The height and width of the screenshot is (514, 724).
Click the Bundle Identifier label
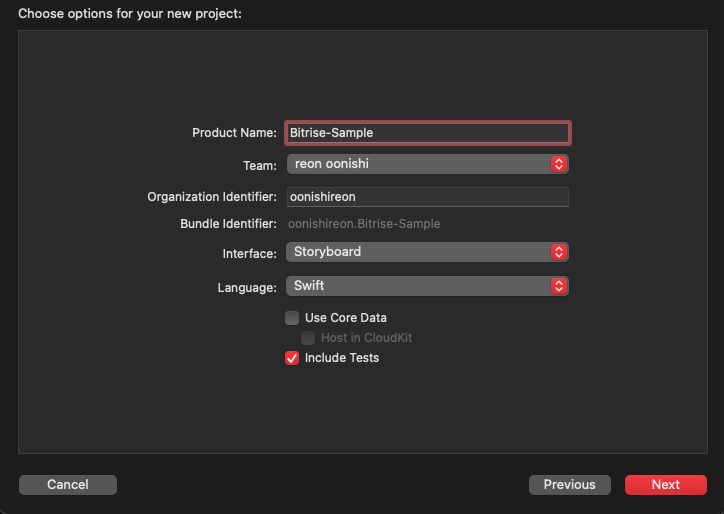pos(228,224)
